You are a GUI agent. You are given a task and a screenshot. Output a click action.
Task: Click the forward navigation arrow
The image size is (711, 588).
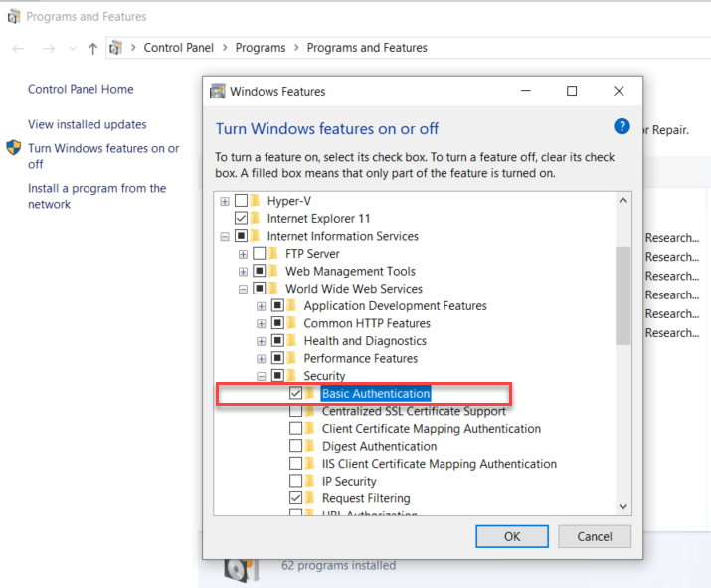pos(49,48)
